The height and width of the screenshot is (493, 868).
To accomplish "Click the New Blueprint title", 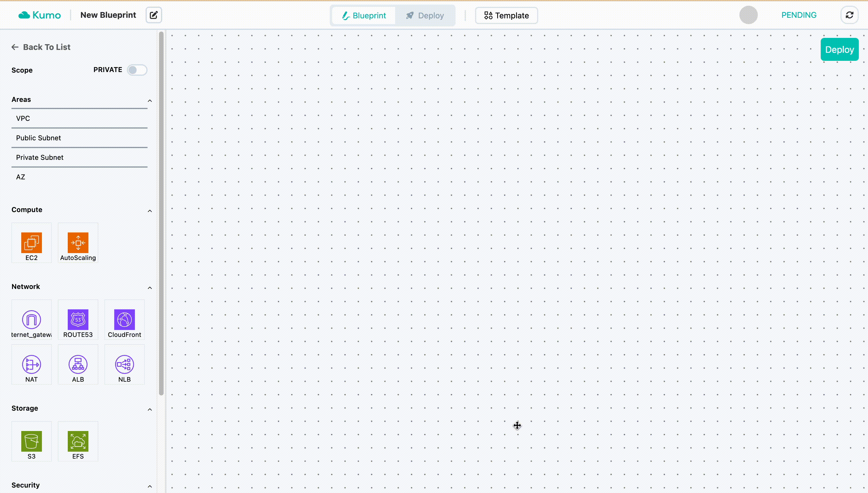I will pyautogui.click(x=108, y=15).
